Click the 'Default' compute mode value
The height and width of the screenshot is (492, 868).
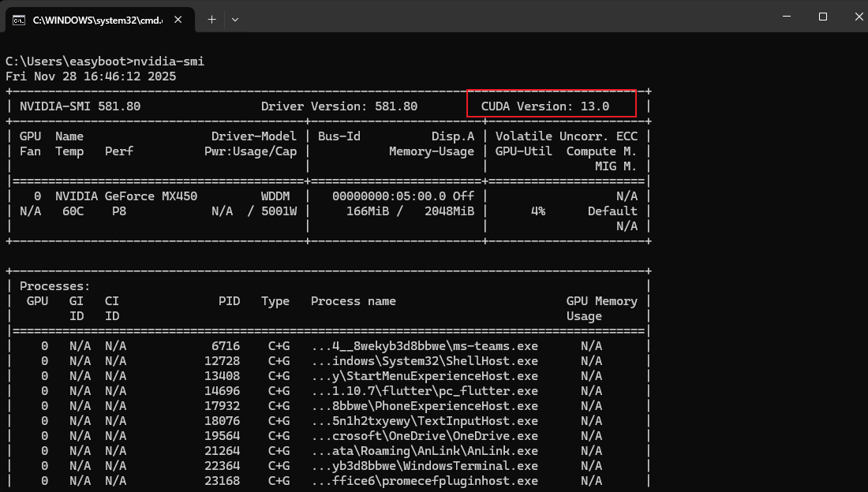[x=612, y=211]
